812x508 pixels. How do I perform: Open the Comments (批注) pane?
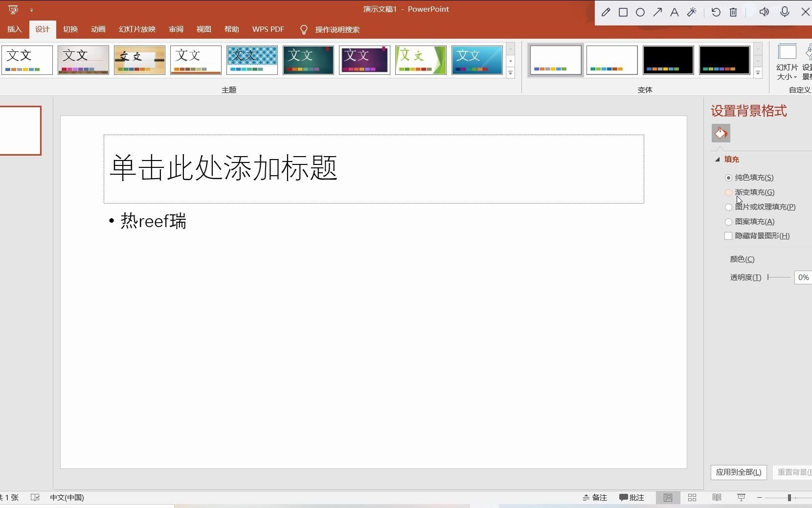(632, 497)
